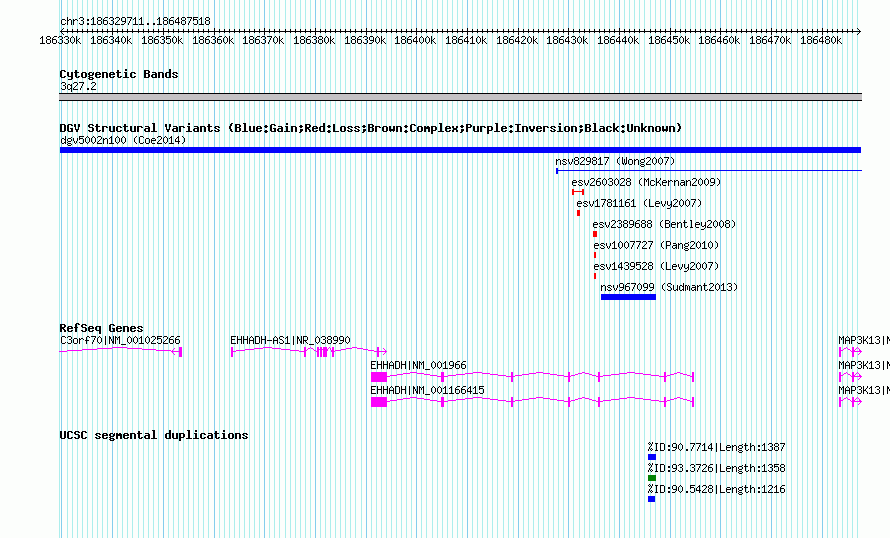Click the %ID:90.7714|Length:1387 duplication label
The image size is (890, 538).
point(716,447)
